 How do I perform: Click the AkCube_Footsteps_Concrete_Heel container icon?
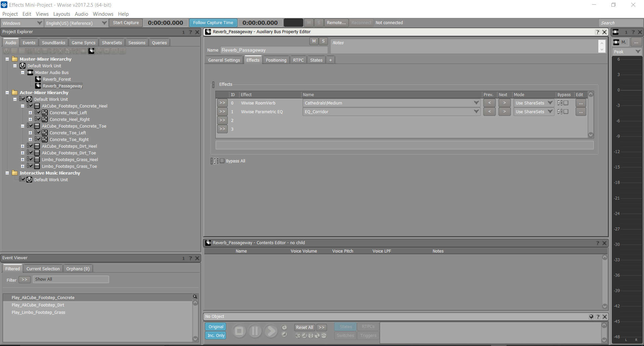tap(37, 106)
